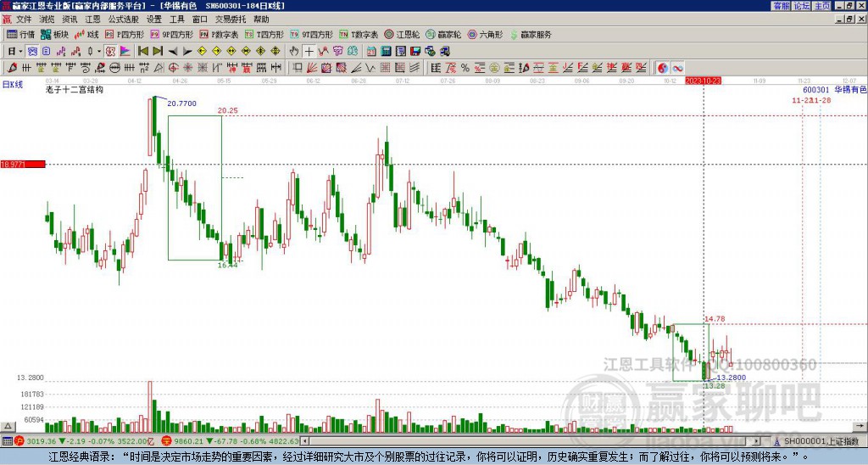Viewport: 868px width, 465px height.
Task: Expand the candlestick style dropdown arrow
Action: [x=99, y=51]
